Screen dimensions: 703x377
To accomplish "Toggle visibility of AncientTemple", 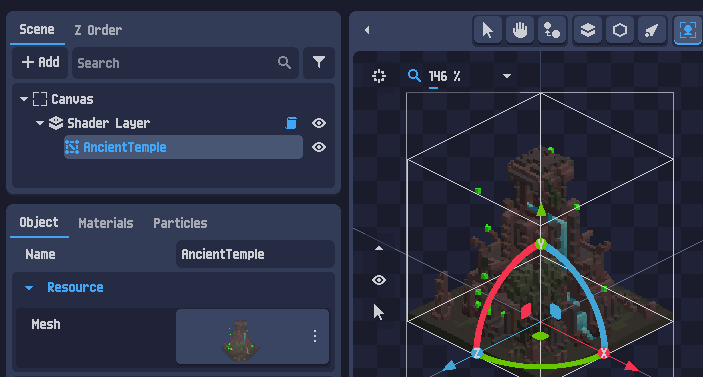I will point(319,147).
